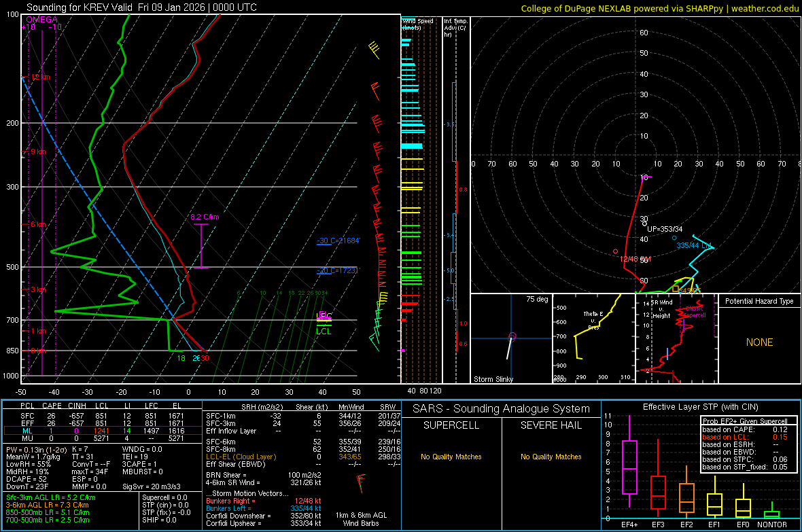This screenshot has width=802, height=532.
Task: Click the 'NONE' hazard type value
Action: (760, 342)
